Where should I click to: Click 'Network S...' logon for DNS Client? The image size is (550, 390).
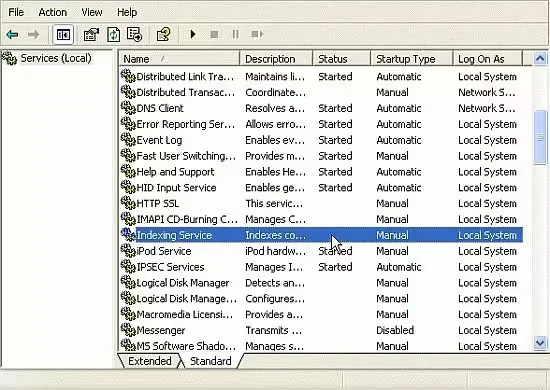pos(487,108)
